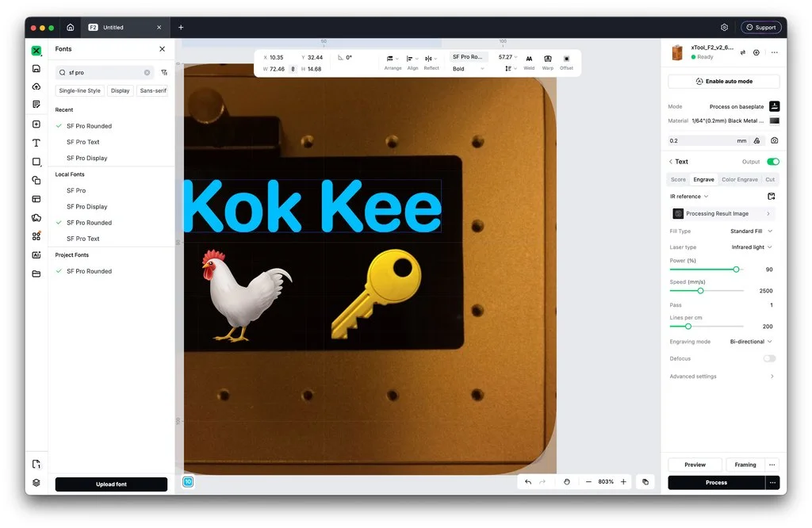The height and width of the screenshot is (528, 812).
Task: Open a new tab with plus button
Action: [181, 28]
